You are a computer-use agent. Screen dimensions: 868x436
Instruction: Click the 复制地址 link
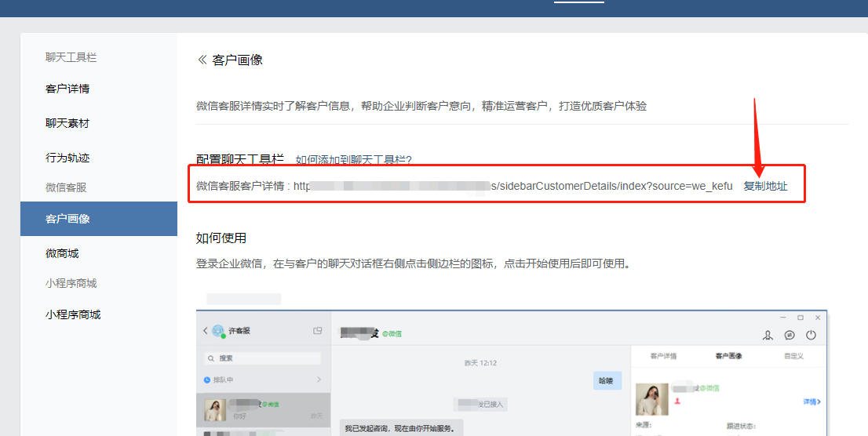765,186
